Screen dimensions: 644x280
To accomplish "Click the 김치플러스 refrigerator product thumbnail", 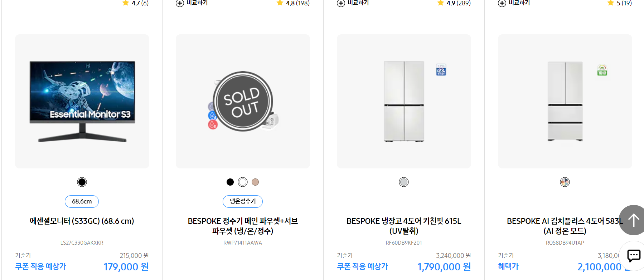I will (x=565, y=101).
